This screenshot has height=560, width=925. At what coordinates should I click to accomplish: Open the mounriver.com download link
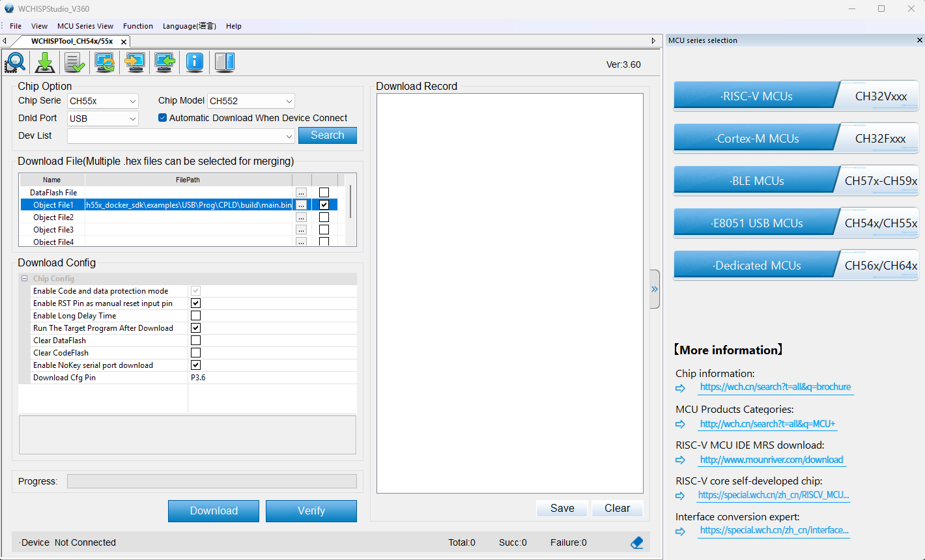(771, 460)
